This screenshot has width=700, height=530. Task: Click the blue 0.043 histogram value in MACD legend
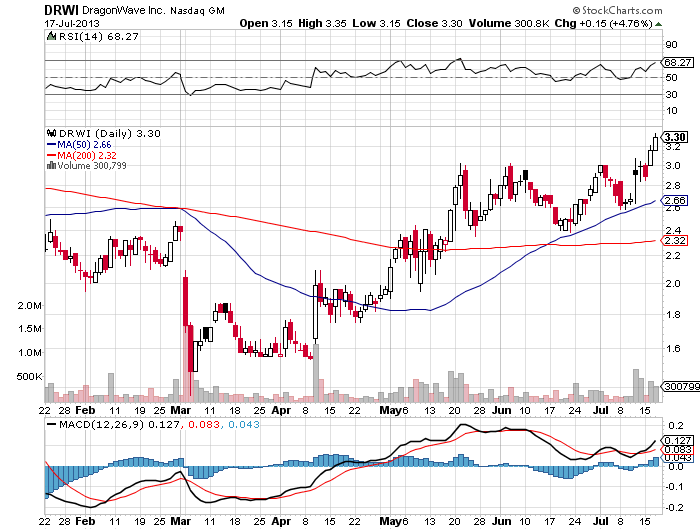(x=244, y=424)
